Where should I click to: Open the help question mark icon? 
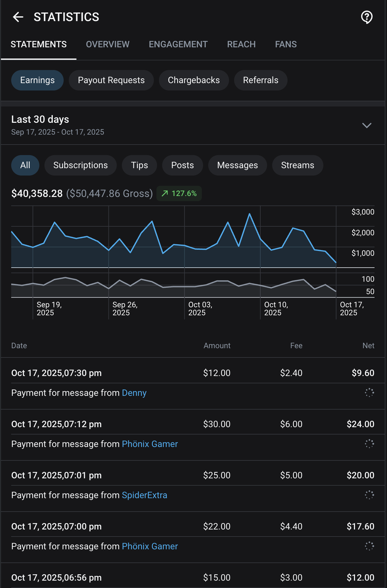[x=367, y=17]
